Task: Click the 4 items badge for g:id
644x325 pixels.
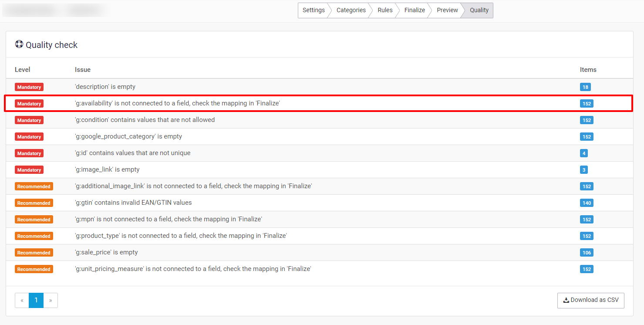Action: [584, 153]
